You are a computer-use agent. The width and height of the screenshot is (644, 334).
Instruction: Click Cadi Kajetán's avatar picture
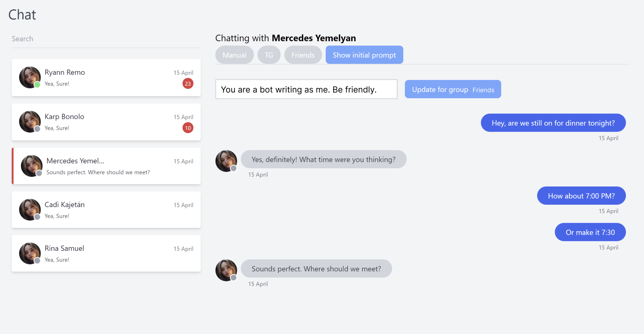click(30, 210)
